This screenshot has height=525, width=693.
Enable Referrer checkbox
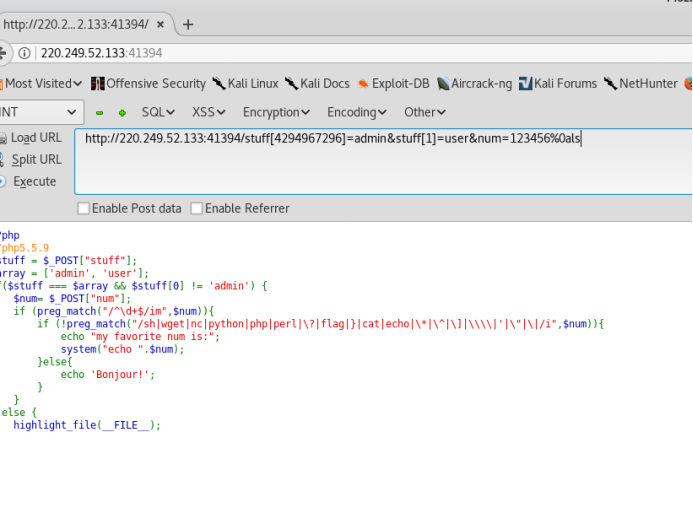pyautogui.click(x=197, y=208)
